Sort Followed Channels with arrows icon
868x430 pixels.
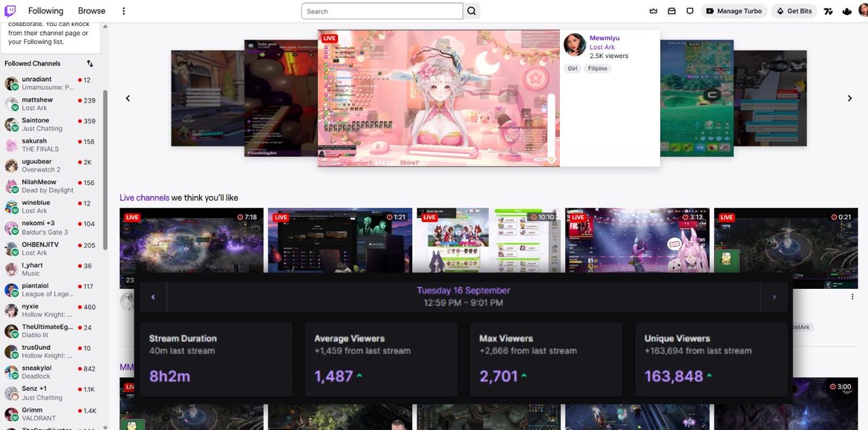coord(90,64)
